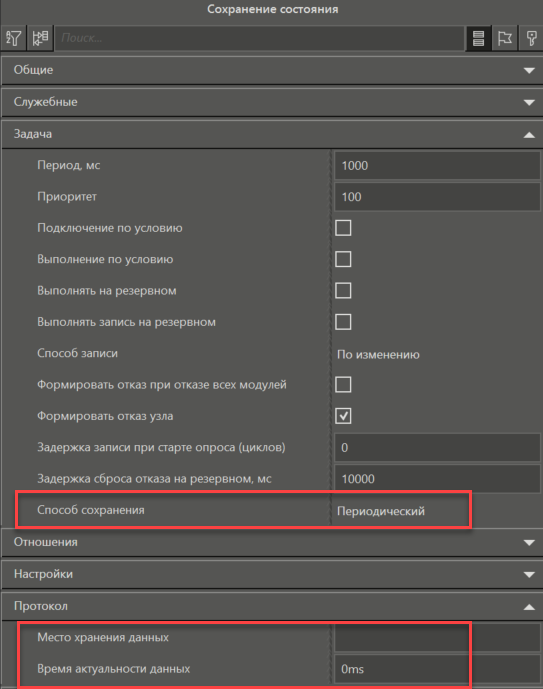Click the tree collapse icon beside search
The width and height of the screenshot is (543, 689).
point(40,38)
